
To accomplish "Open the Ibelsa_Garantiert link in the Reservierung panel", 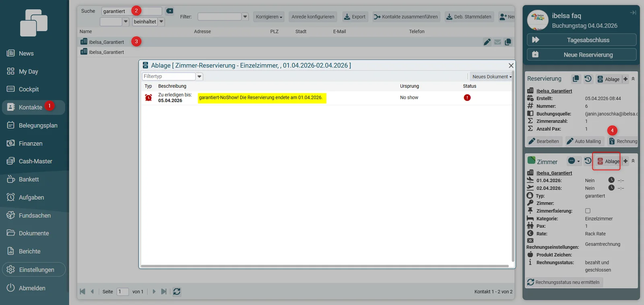I will tap(554, 91).
